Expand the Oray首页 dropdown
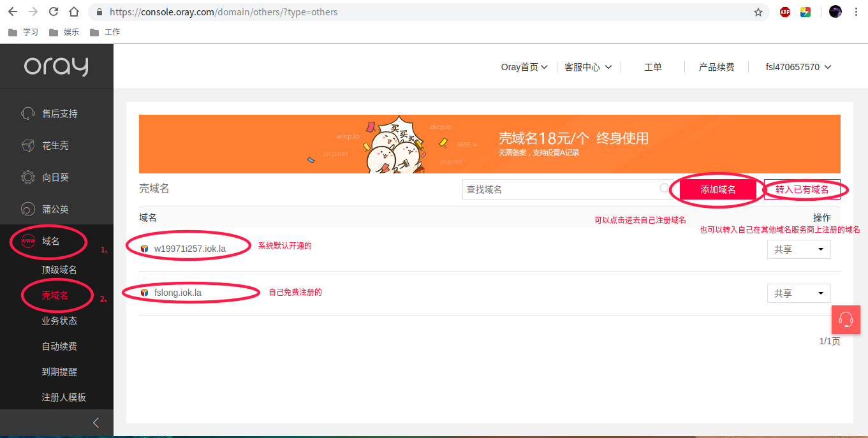This screenshot has height=438, width=868. [x=524, y=67]
